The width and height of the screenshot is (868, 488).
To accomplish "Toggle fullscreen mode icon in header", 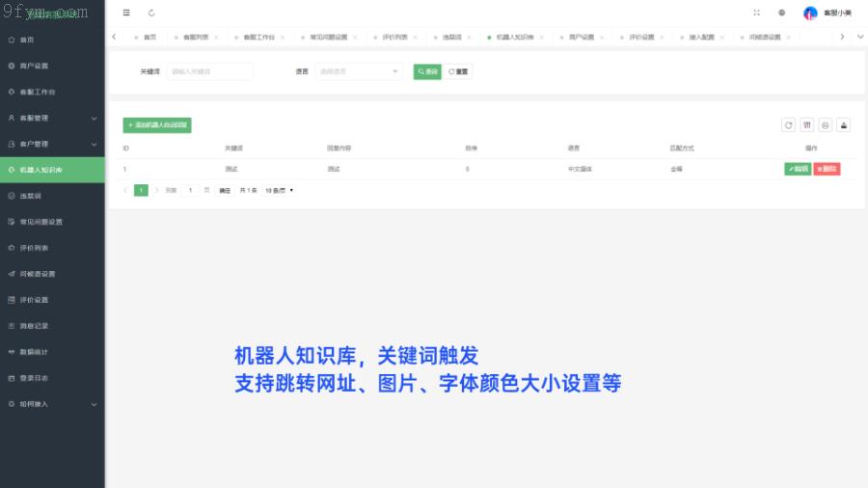I will coord(756,13).
